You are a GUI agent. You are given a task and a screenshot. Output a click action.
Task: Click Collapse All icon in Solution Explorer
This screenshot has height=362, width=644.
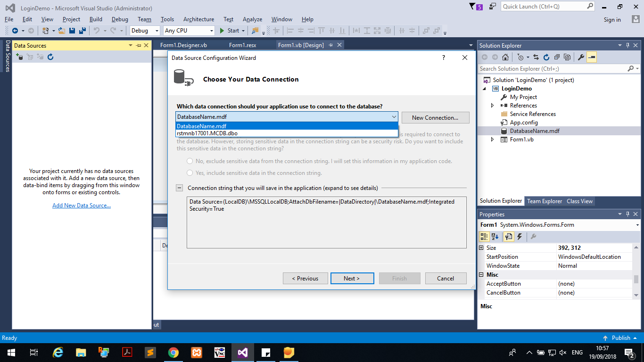click(x=557, y=57)
